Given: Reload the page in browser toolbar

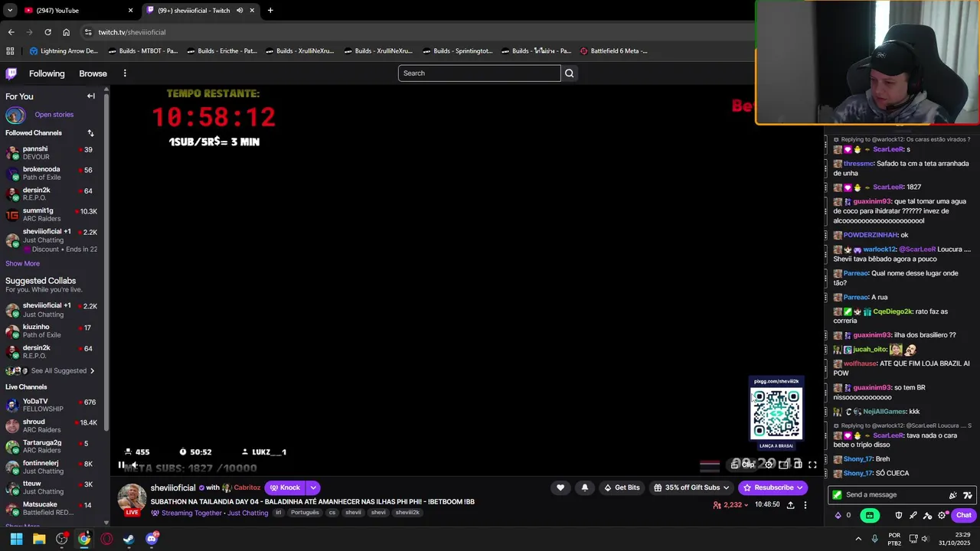Looking at the screenshot, I should [47, 32].
